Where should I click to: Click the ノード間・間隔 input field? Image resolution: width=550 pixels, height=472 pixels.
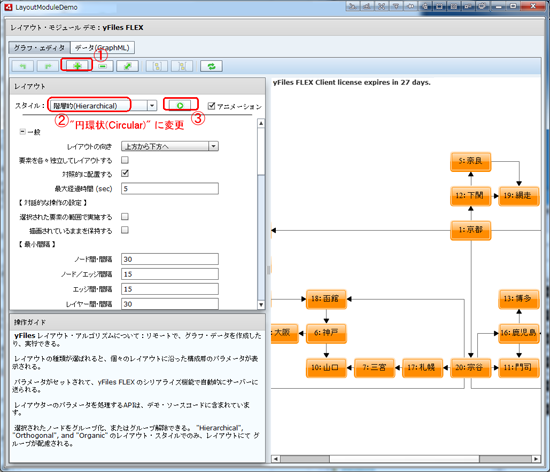coord(170,259)
